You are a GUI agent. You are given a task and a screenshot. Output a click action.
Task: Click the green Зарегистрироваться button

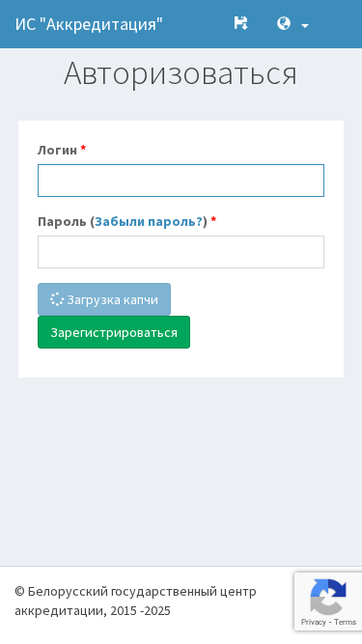click(x=114, y=332)
